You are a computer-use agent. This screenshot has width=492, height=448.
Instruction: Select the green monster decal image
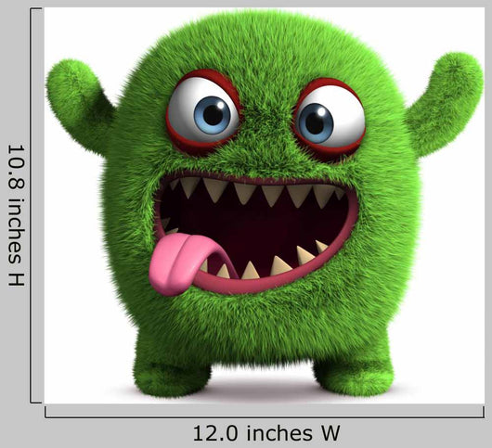265,205
